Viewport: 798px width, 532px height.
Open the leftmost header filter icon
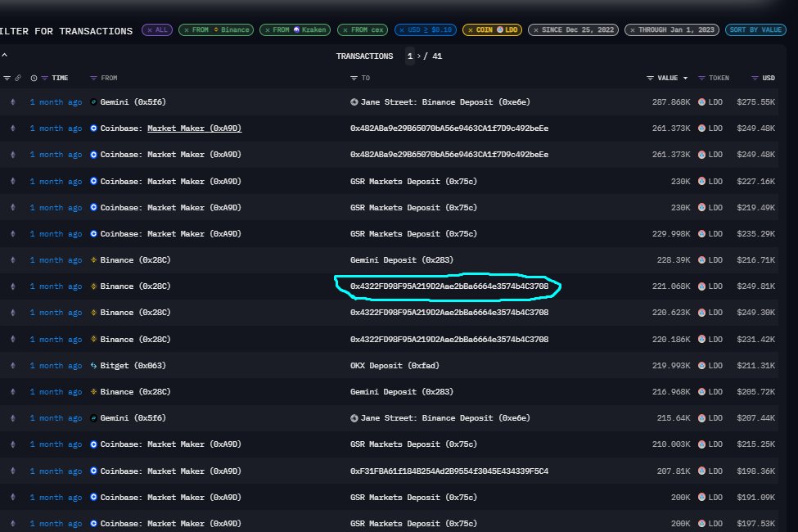7,78
